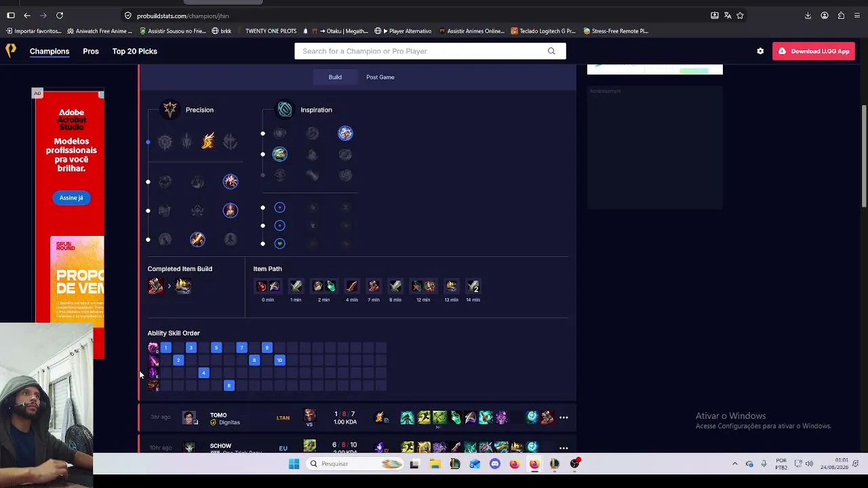The width and height of the screenshot is (868, 488).
Task: Click the magnifier icon in champion search
Action: coord(551,51)
